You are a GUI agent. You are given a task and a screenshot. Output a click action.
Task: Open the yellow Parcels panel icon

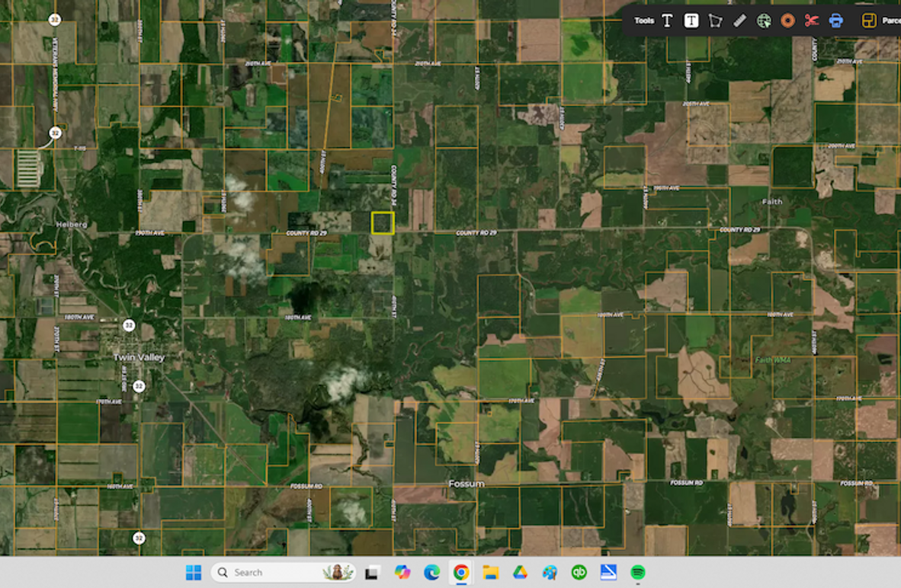pyautogui.click(x=869, y=21)
